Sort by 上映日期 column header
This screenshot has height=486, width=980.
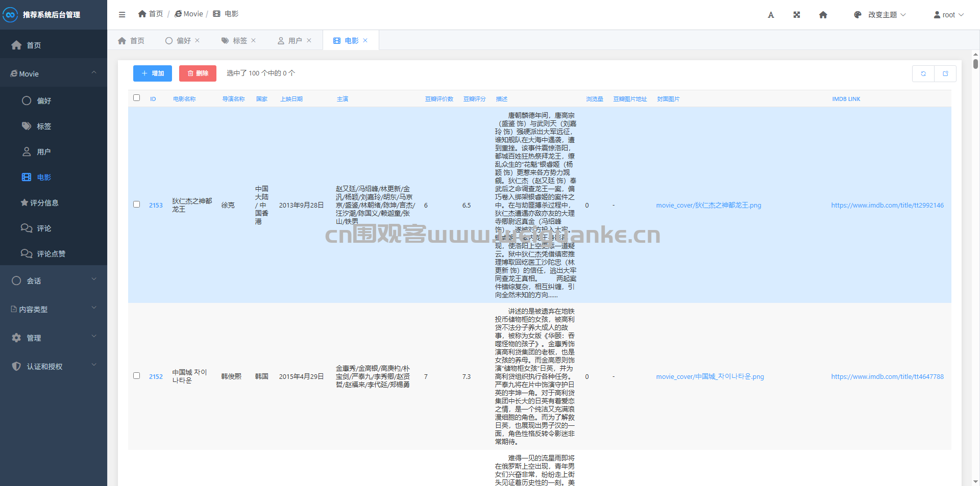pyautogui.click(x=291, y=99)
